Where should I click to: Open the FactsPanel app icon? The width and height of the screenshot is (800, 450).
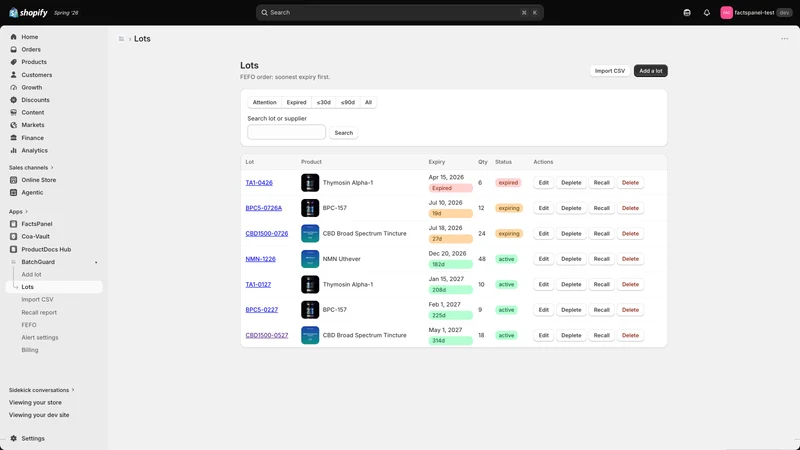point(14,224)
